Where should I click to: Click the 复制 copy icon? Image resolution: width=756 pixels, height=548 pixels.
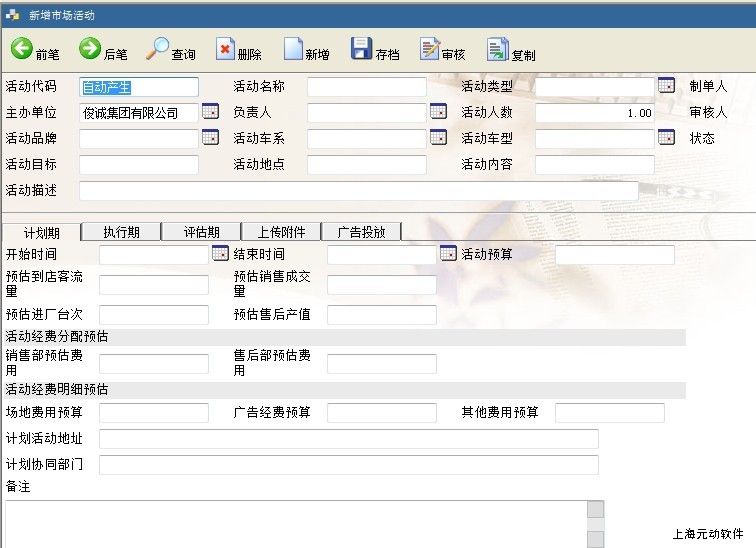tap(497, 49)
